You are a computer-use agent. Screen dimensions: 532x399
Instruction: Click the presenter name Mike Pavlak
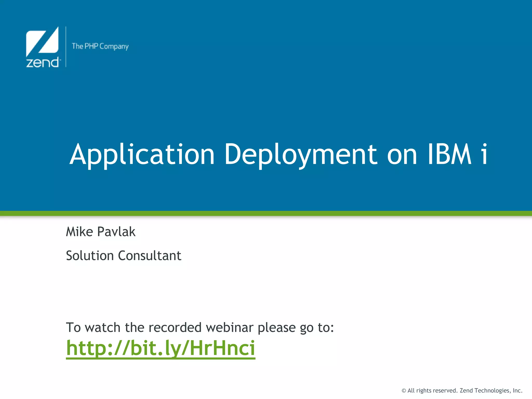click(101, 231)
